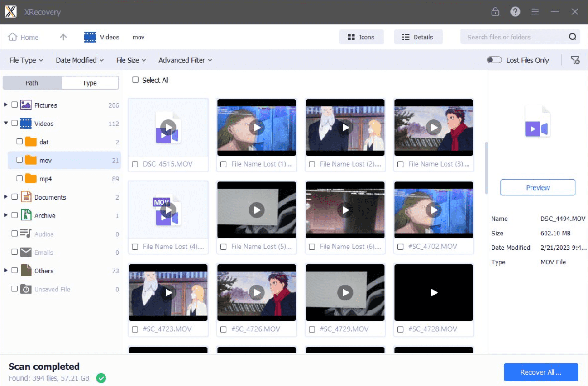Click the dat folder icon
Screen dimensions: 588x386
click(31, 142)
